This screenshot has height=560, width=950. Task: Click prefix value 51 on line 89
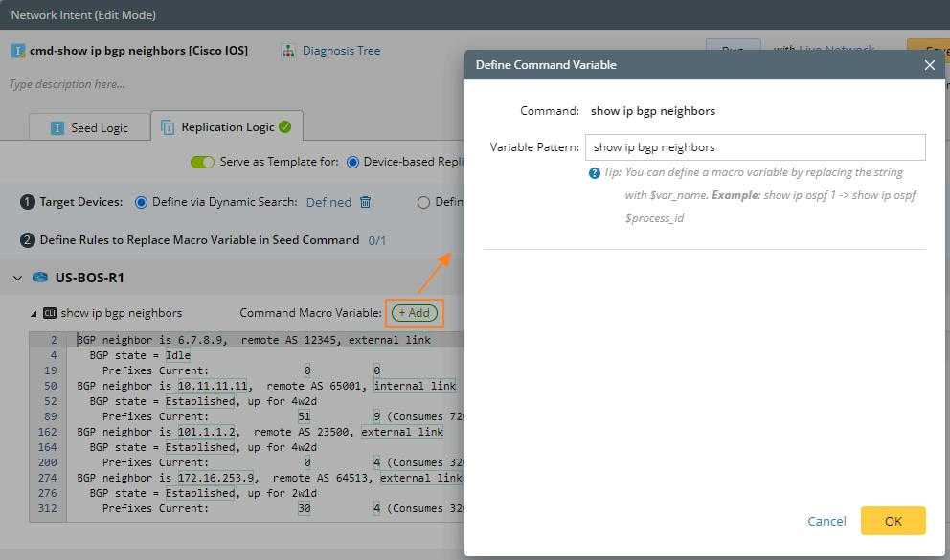[305, 416]
